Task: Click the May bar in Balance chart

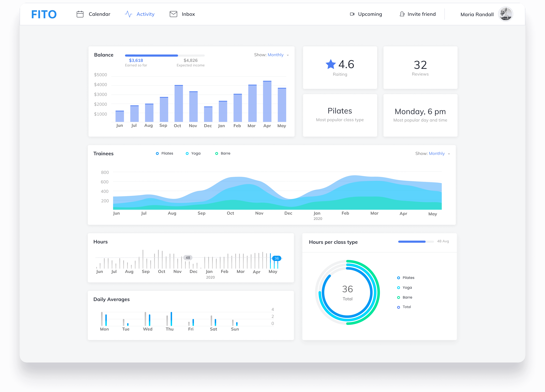Action: tap(282, 105)
